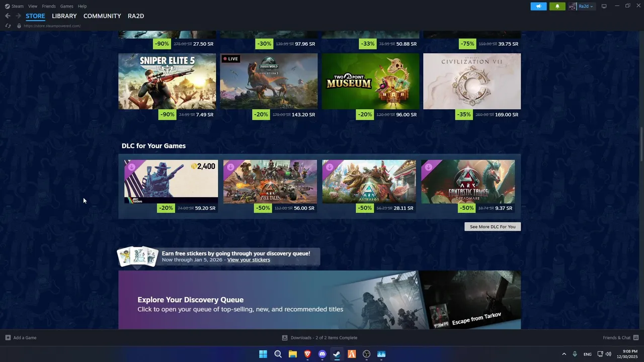
Task: Open the 2,400 ARC Raiders DLC card
Action: [171, 182]
